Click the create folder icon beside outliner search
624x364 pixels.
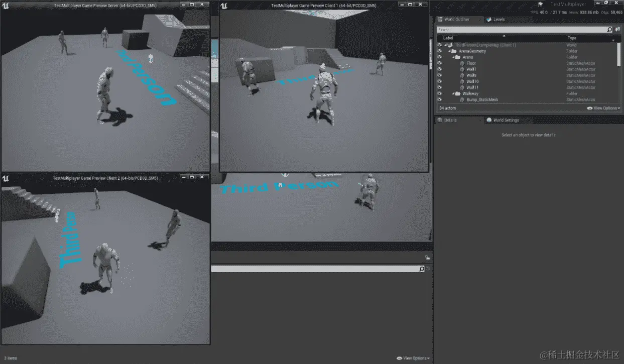pyautogui.click(x=617, y=30)
